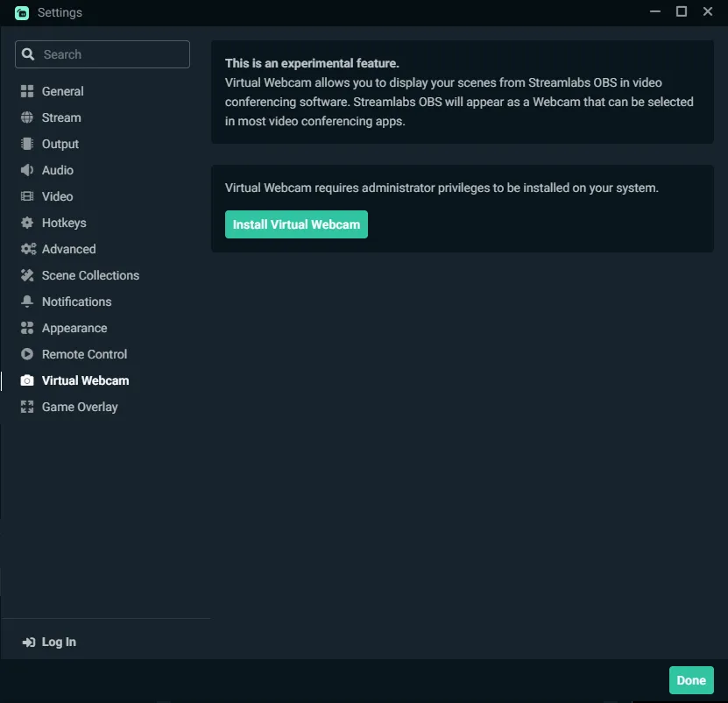Maximize the Settings window
Viewport: 728px width, 703px height.
(x=681, y=11)
